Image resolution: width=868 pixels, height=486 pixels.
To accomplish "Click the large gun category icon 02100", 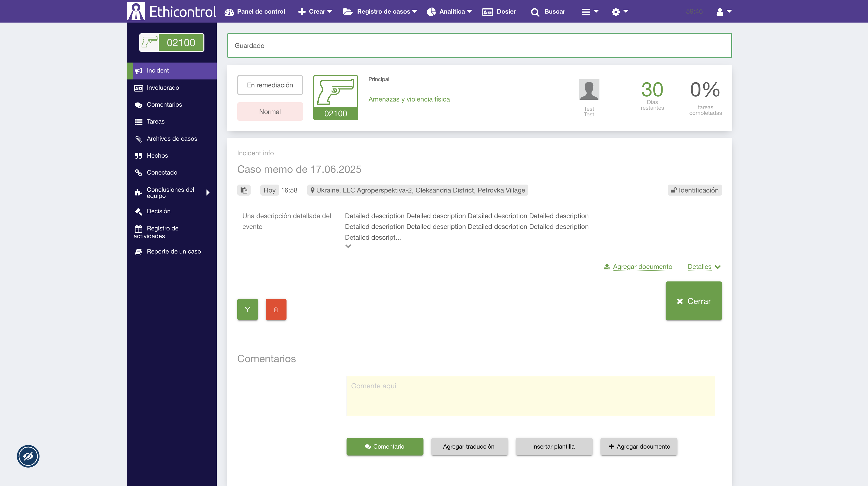I will coord(335,97).
